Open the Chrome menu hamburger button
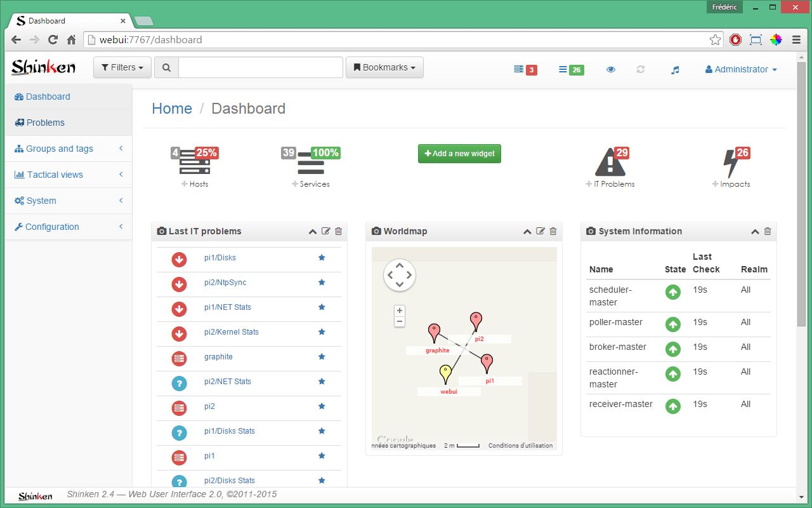 coord(796,39)
